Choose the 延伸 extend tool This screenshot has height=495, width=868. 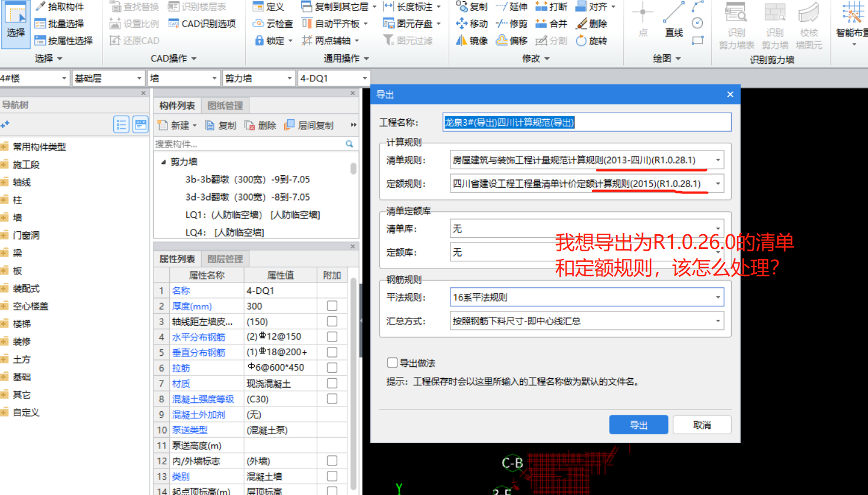point(511,6)
